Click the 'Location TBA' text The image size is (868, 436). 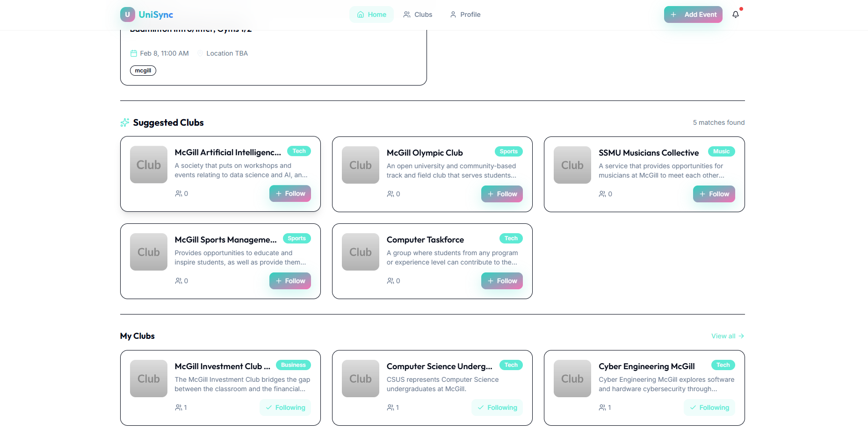point(227,53)
